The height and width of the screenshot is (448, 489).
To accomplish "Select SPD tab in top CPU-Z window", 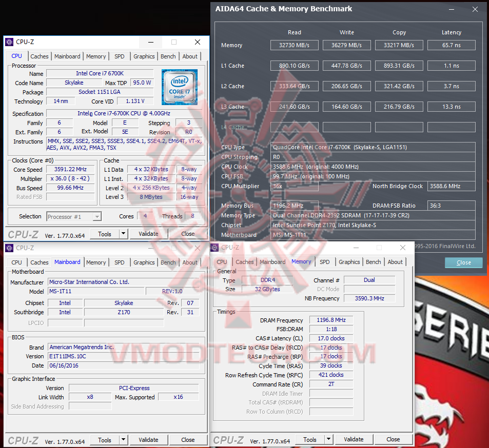I will 120,56.
